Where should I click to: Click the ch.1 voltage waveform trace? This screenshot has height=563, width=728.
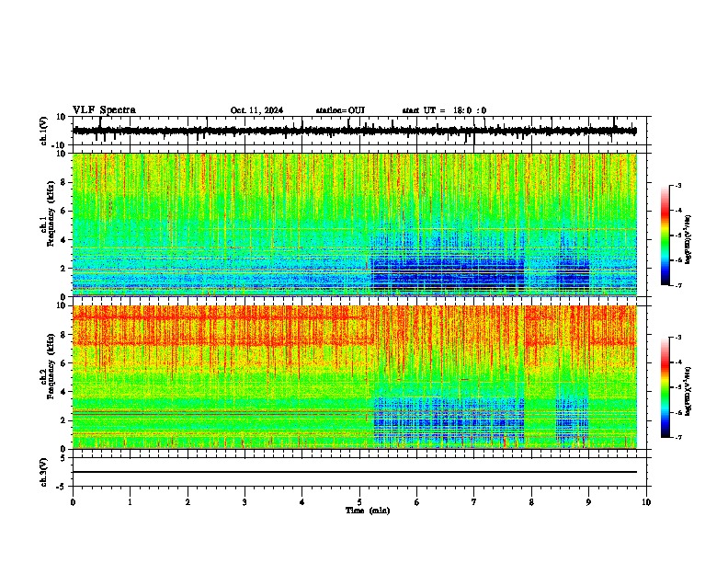click(x=355, y=131)
